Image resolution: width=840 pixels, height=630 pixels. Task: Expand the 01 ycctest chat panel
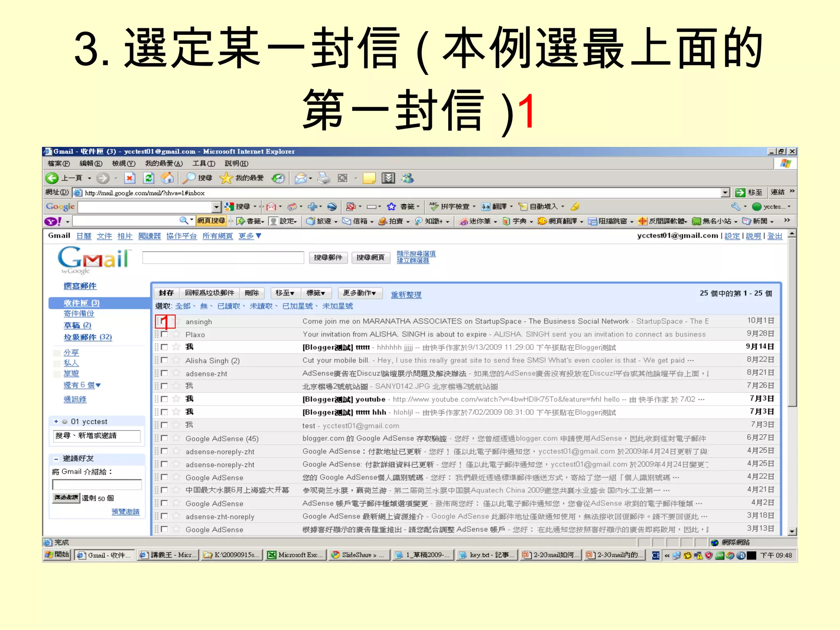[x=56, y=421]
